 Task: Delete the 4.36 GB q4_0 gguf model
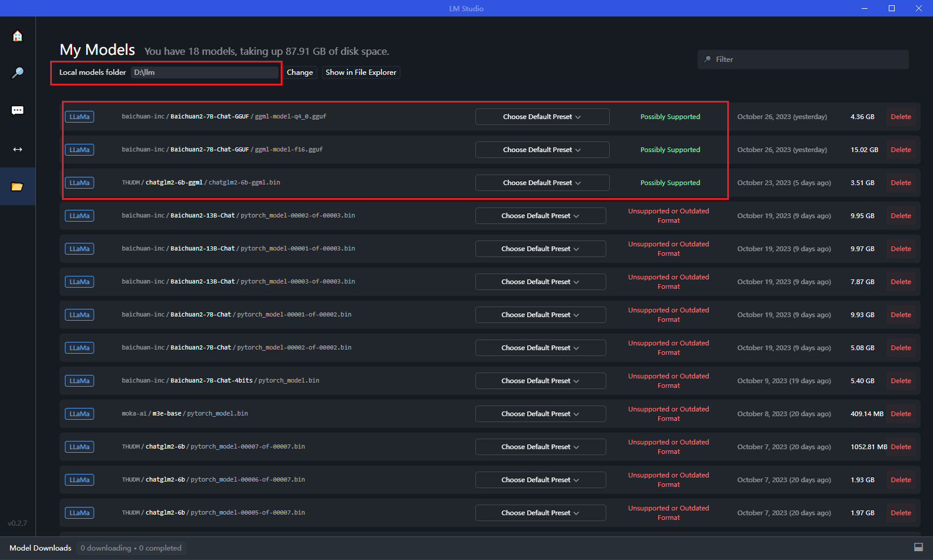coord(901,117)
